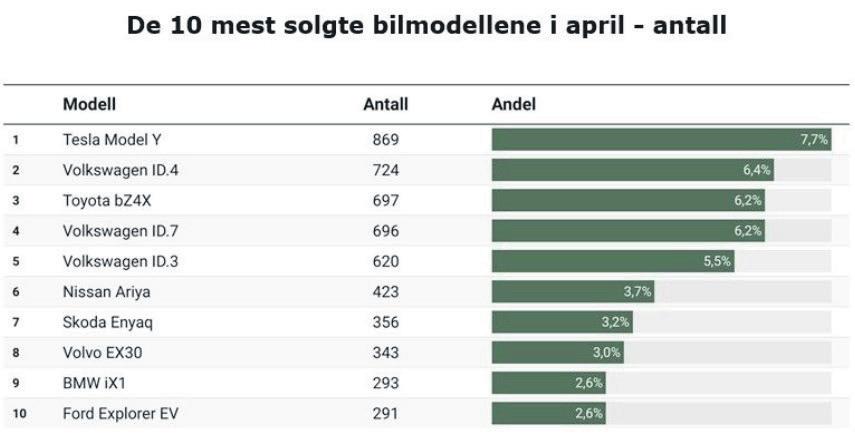Select the Volkswagen ID.7 model name
The height and width of the screenshot is (433, 855).
120,231
